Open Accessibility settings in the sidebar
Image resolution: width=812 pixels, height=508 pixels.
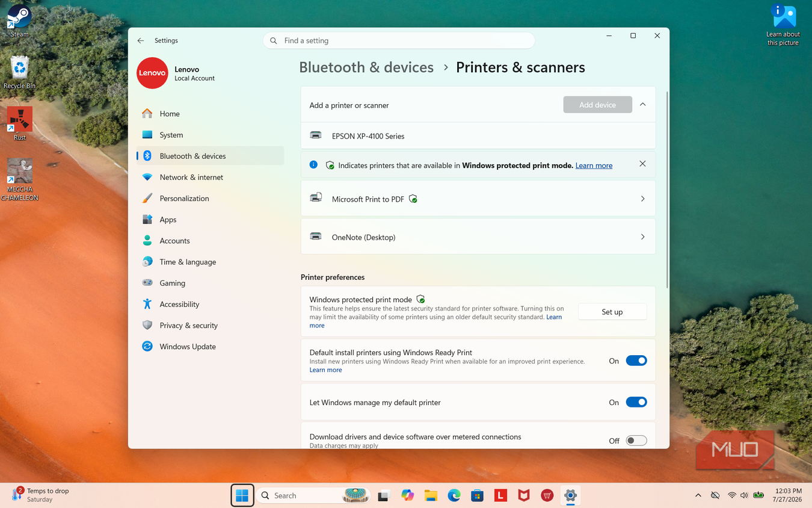(x=210, y=304)
